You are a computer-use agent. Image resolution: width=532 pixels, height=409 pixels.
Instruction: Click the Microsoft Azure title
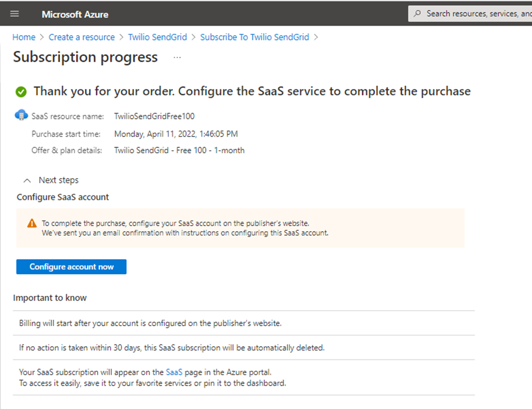click(75, 14)
